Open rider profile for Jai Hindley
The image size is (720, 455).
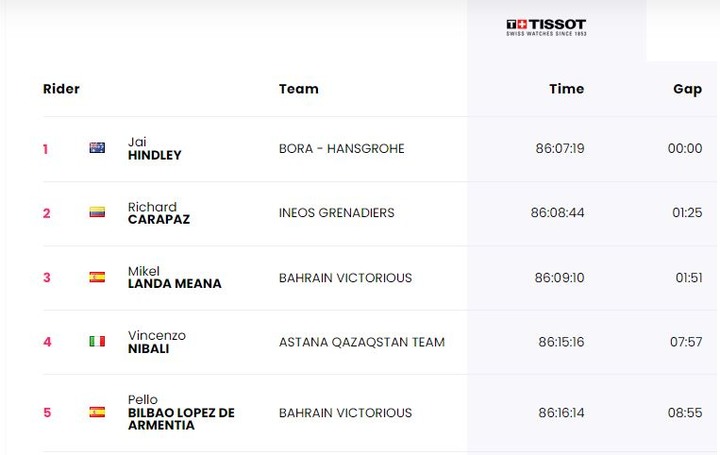point(154,148)
